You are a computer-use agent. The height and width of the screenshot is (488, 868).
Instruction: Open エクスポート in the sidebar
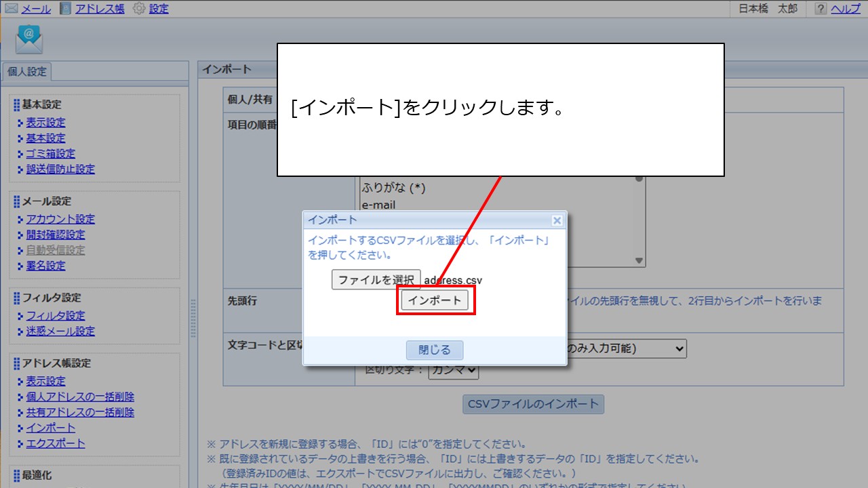point(55,443)
